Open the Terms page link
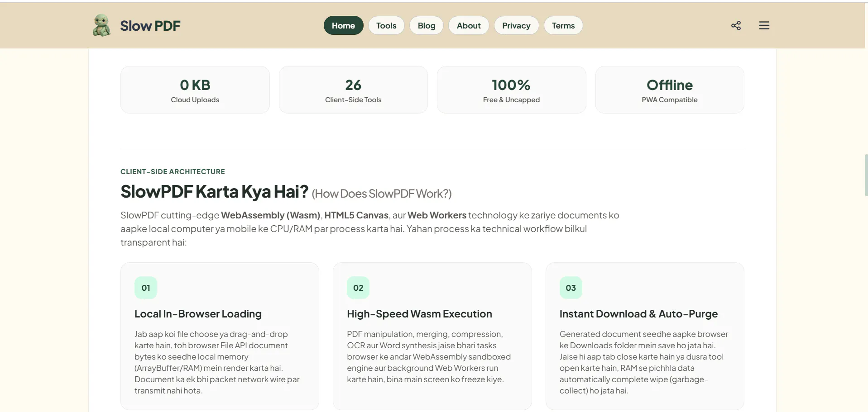 click(x=563, y=25)
